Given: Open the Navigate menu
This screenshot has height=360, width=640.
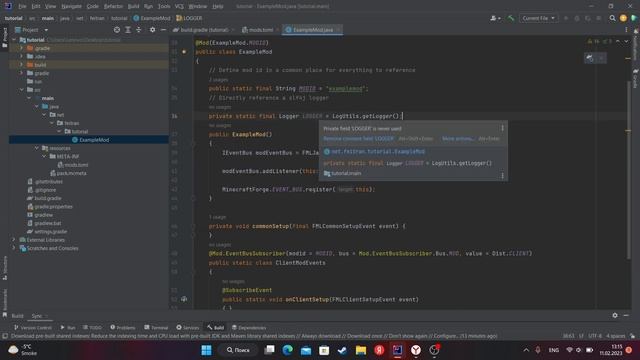Looking at the screenshot, I should (x=71, y=6).
